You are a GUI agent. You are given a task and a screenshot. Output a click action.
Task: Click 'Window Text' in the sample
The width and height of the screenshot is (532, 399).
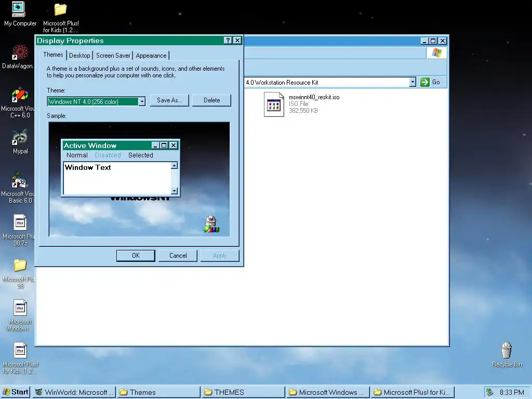pos(87,167)
